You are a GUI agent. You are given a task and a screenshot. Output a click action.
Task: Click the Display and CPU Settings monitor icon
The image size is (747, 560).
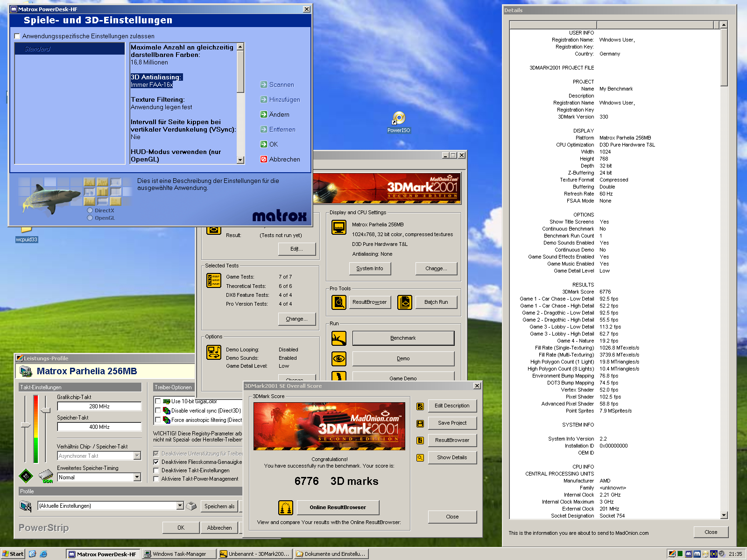338,227
